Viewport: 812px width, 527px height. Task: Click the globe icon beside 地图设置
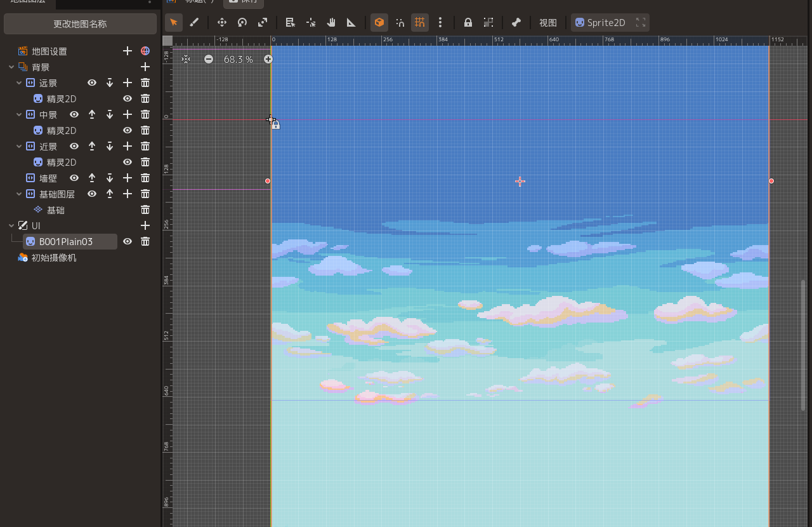pos(145,51)
